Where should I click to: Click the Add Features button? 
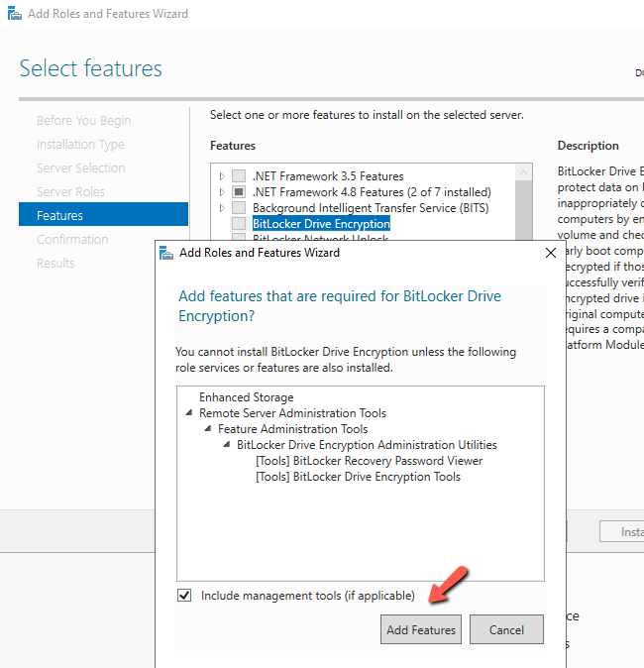tap(421, 629)
